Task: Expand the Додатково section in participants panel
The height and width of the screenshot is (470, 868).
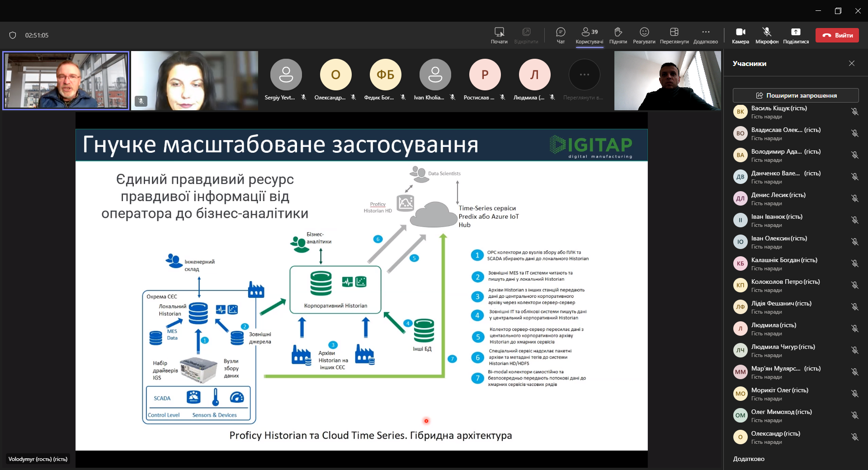Action: (x=749, y=459)
